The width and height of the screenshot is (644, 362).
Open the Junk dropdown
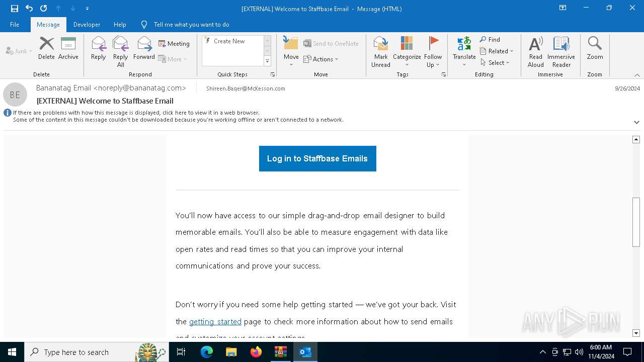(x=19, y=51)
